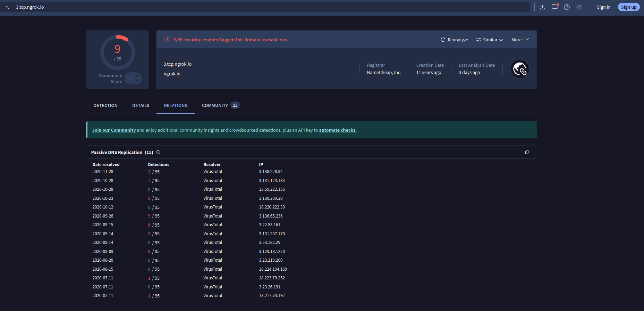Copy the Passive DNS Replication table
This screenshot has height=311, width=644.
[527, 152]
